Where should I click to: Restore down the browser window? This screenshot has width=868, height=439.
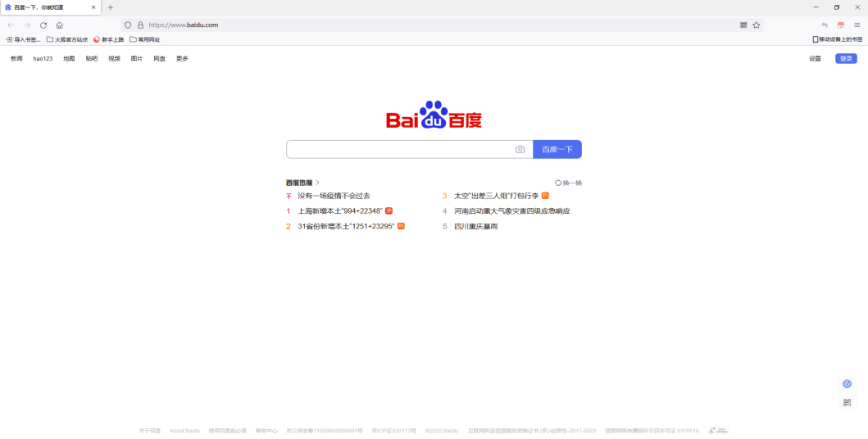pos(837,7)
